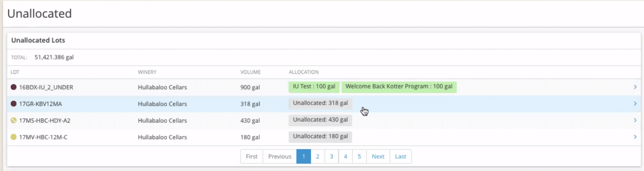This screenshot has width=644, height=171.
Task: Jump to page 3
Action: [x=332, y=156]
